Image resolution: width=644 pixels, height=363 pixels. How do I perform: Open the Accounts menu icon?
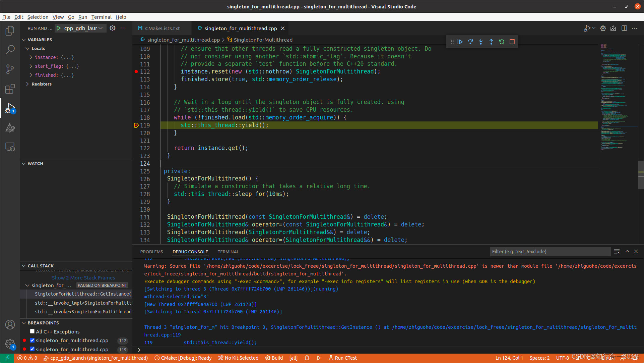[x=10, y=324]
